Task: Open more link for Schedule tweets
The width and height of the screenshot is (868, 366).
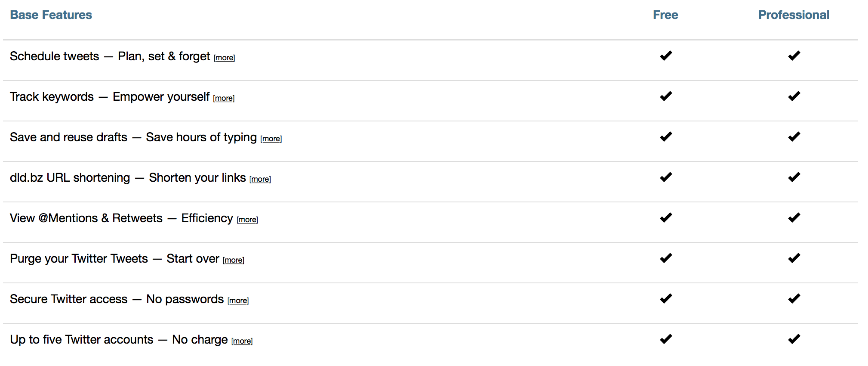Action: pos(225,58)
